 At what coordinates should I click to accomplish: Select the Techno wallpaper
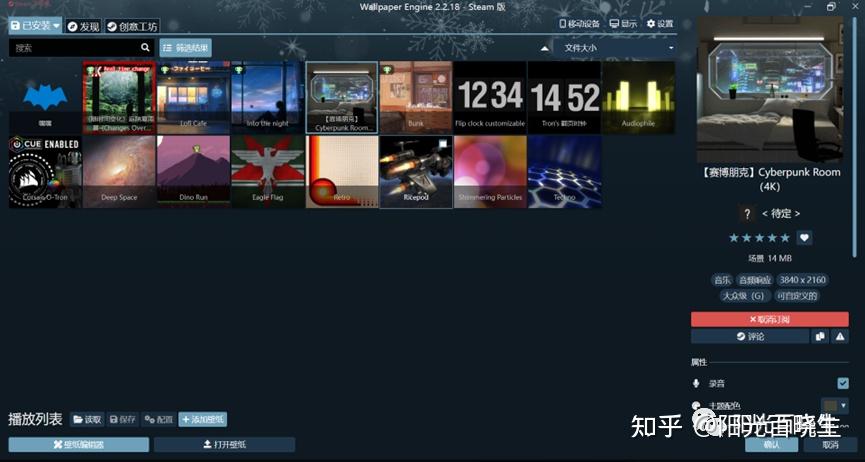[x=564, y=172]
